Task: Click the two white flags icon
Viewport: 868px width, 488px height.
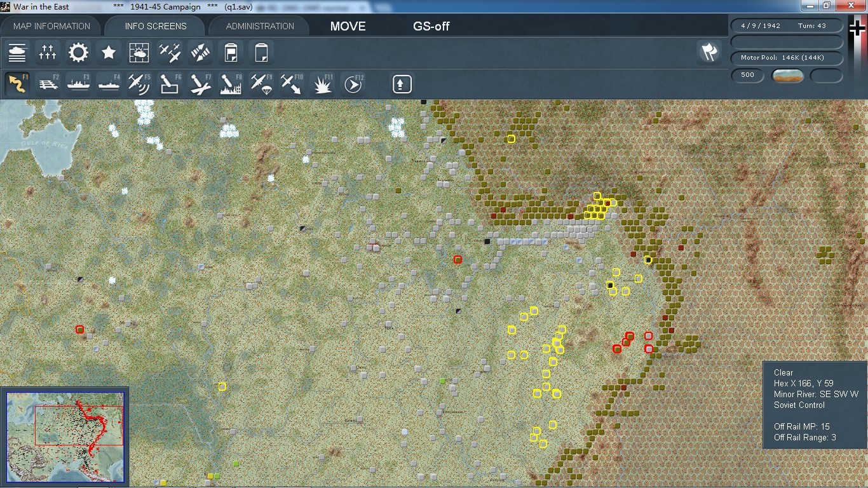Action: coord(710,53)
